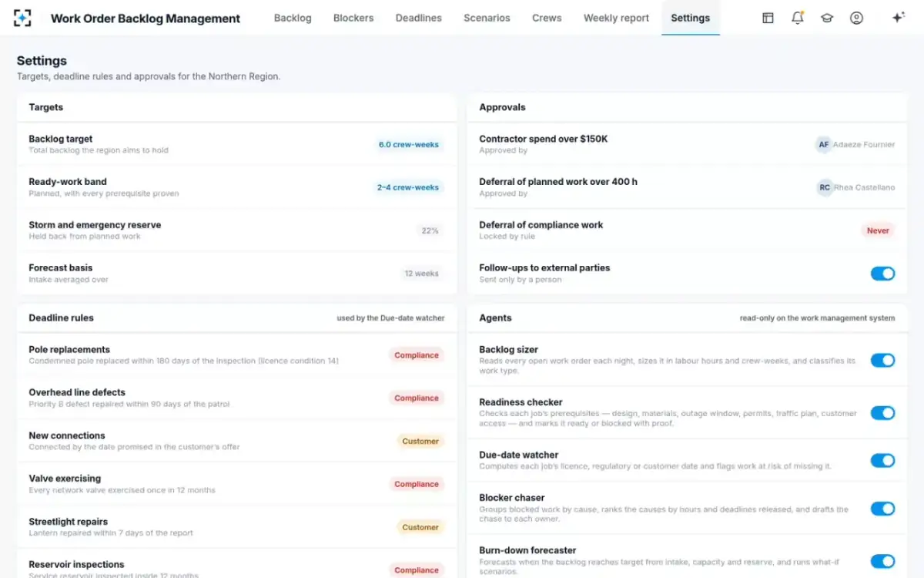924x578 pixels.
Task: Click the AF avatar for Adaeze Fournier
Action: (824, 144)
